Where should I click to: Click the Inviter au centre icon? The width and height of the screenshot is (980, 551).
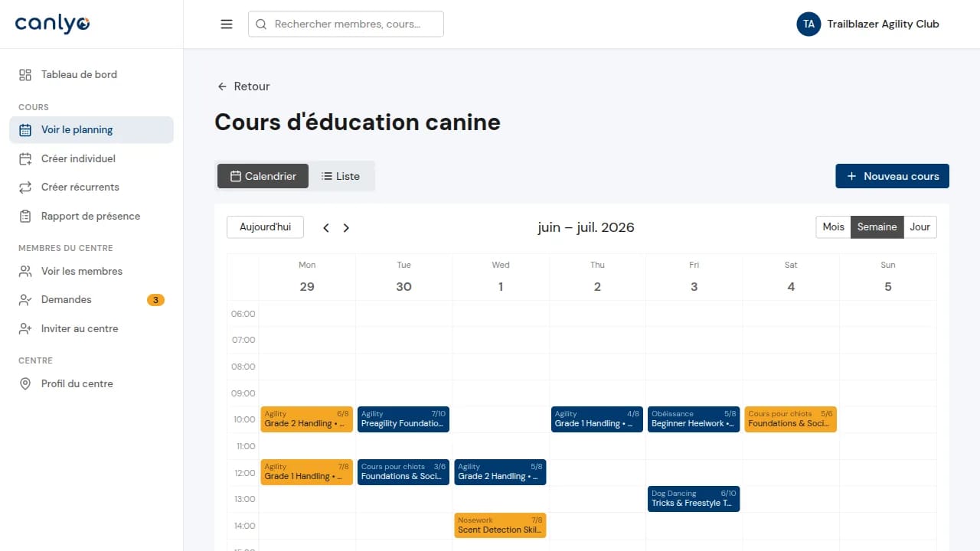tap(25, 328)
